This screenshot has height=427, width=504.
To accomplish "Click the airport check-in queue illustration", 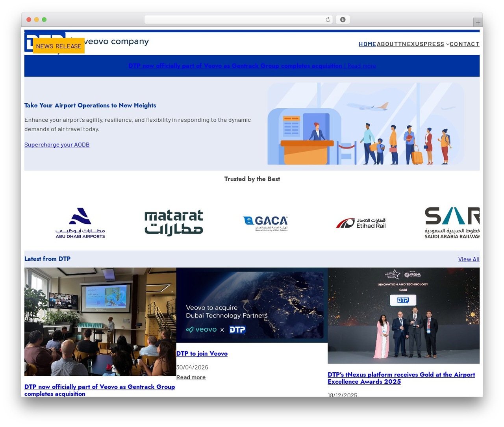I will (366, 124).
